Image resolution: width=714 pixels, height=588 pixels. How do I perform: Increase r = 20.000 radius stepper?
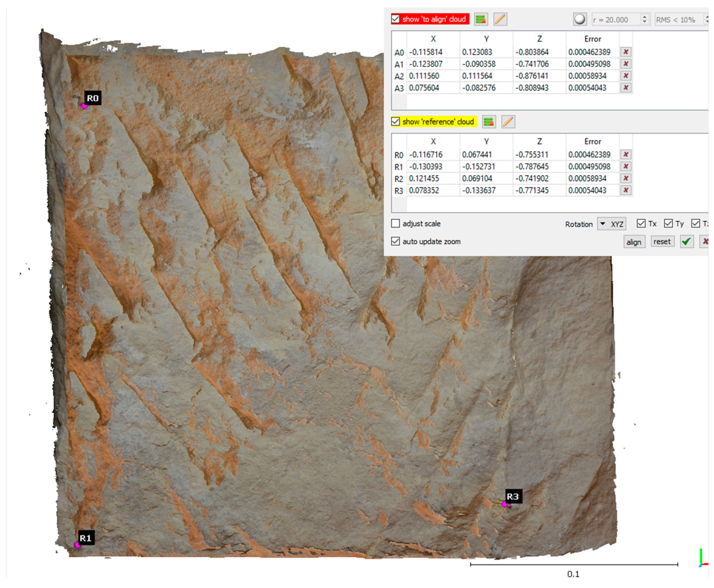pyautogui.click(x=645, y=17)
